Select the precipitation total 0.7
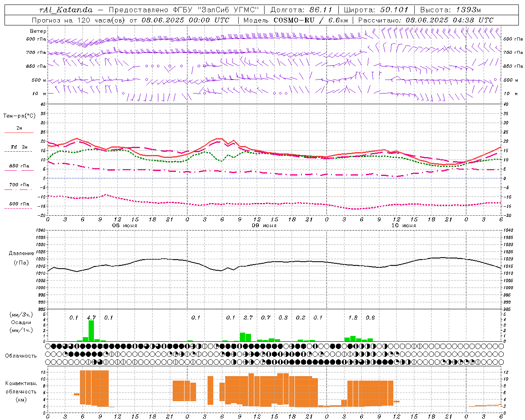This screenshot has width=525, height=420. pyautogui.click(x=266, y=317)
